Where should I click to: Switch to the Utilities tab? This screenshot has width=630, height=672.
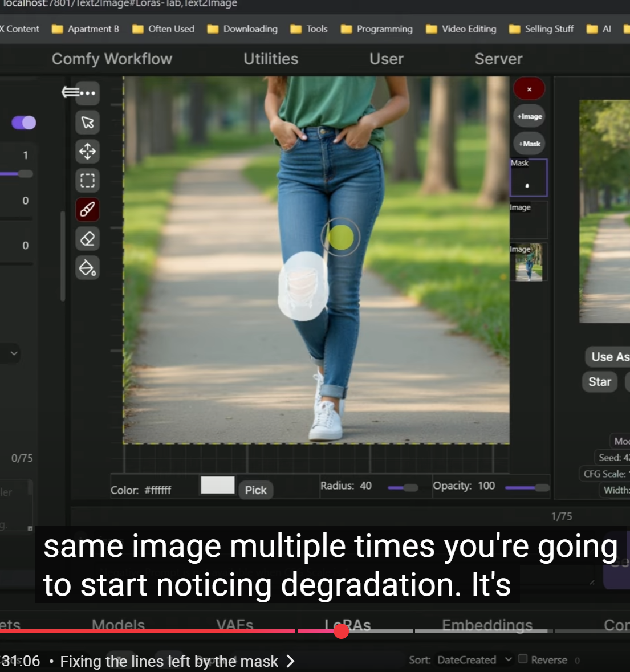tap(271, 59)
